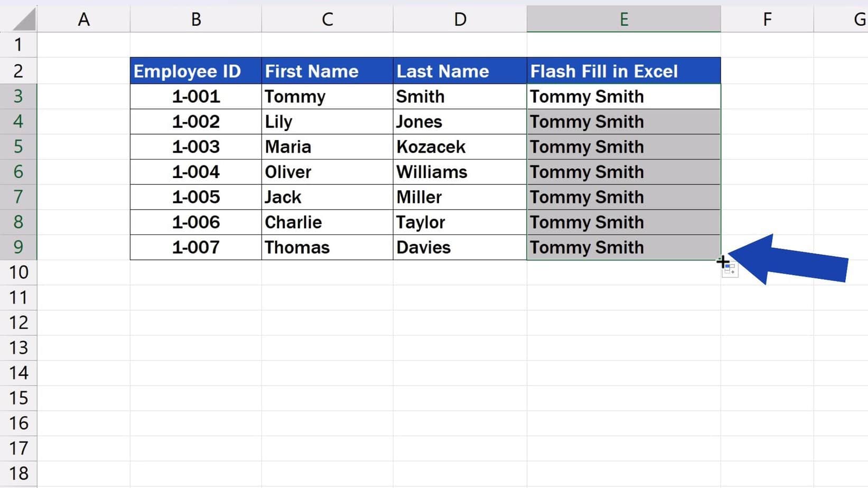Click the column A header

83,20
